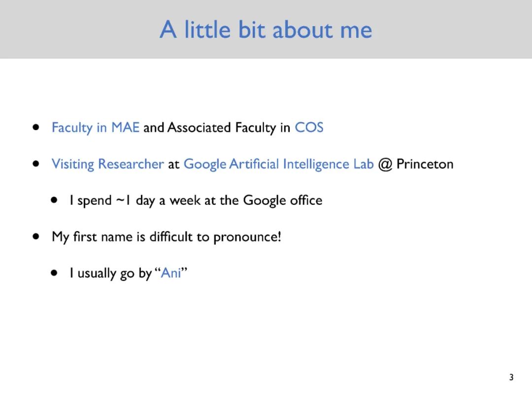Viewport: 532px width, 399px height.
Task: Click the words "Google office"
Action: (283, 200)
